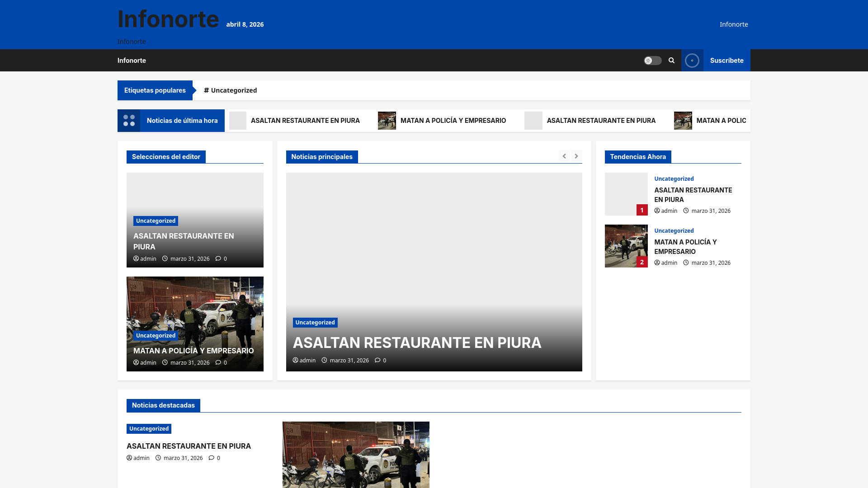868x488 pixels.
Task: Open the large Infonorte site title
Action: 168,19
